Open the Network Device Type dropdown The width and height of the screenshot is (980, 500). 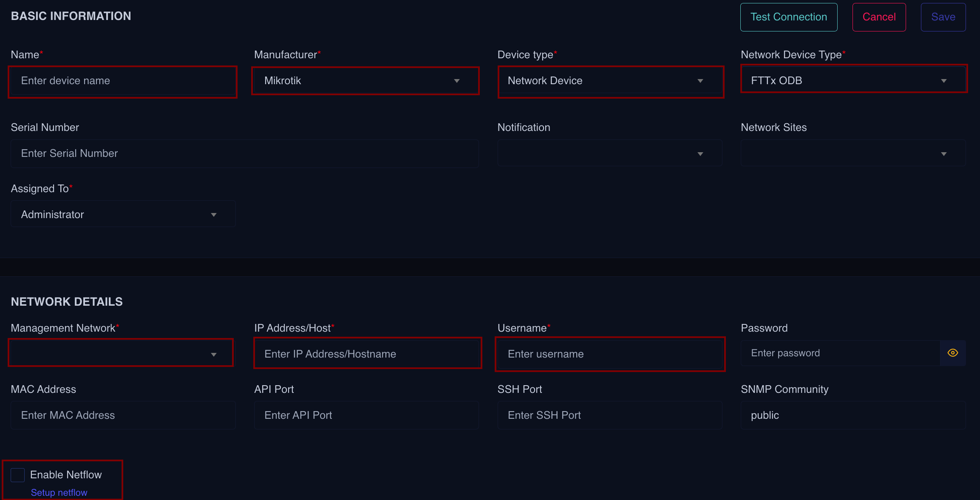pos(853,81)
